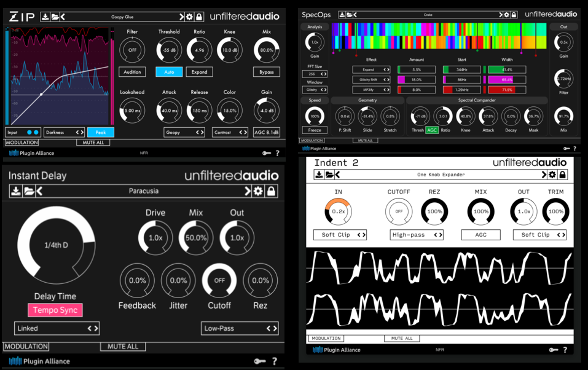Click MUTE ALL in Indent 2
Image resolution: width=588 pixels, height=370 pixels.
402,338
